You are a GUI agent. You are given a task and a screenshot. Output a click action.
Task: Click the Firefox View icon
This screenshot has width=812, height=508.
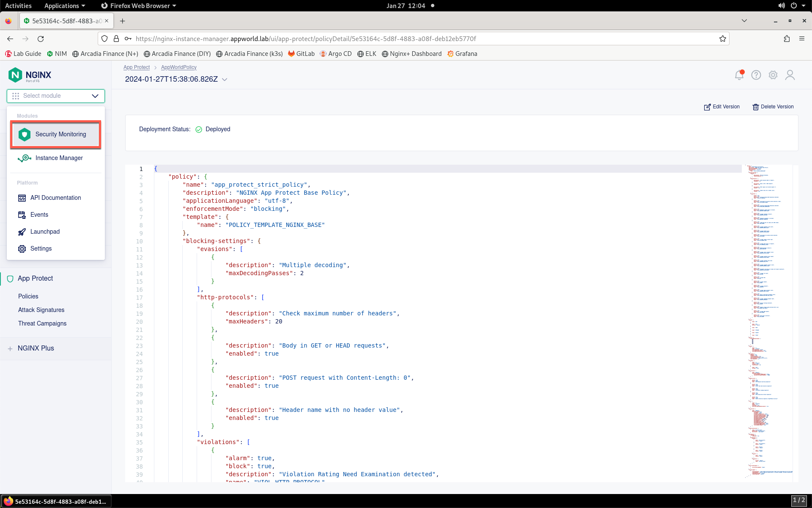coord(8,21)
